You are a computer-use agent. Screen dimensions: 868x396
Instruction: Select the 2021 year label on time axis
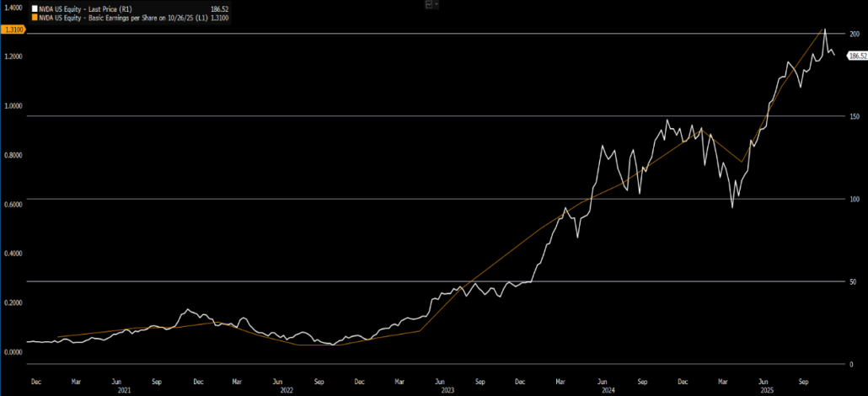tap(124, 390)
